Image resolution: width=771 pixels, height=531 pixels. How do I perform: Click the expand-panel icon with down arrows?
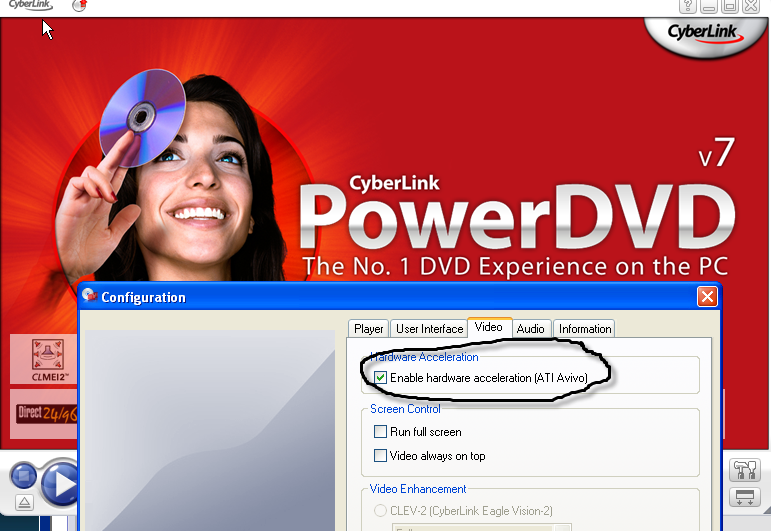[x=744, y=497]
